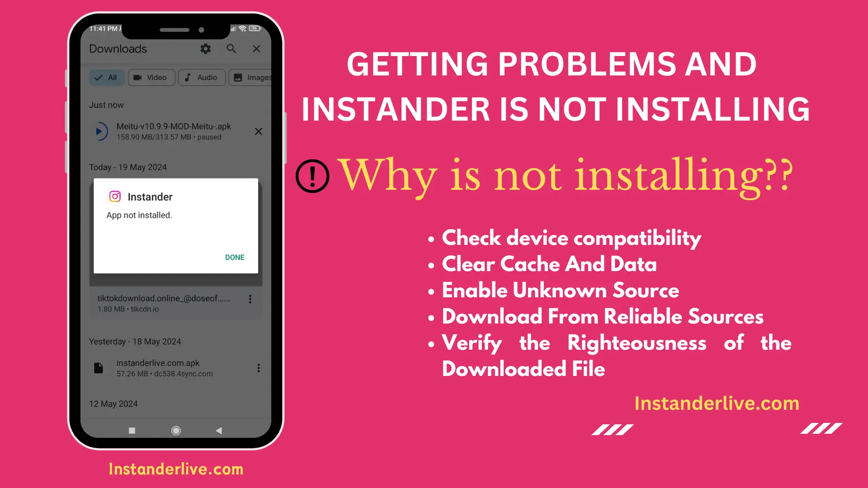The image size is (868, 488).
Task: Tap the search icon in Downloads
Action: point(232,49)
